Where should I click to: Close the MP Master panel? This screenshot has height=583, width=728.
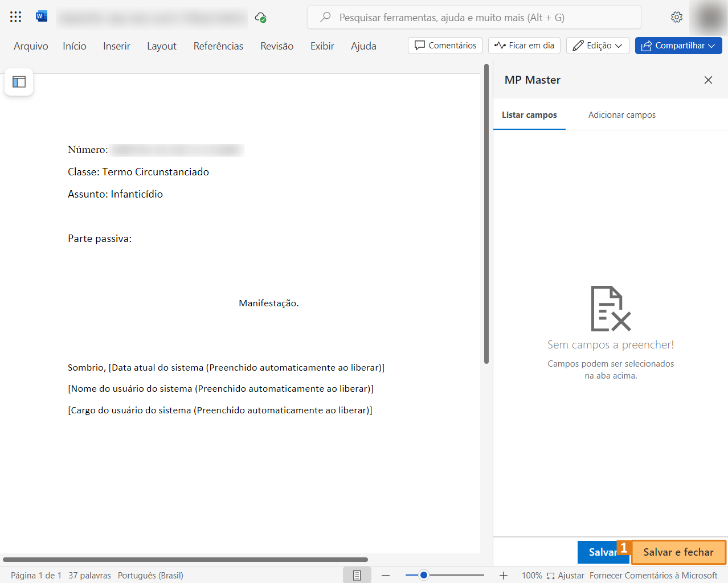pyautogui.click(x=708, y=80)
